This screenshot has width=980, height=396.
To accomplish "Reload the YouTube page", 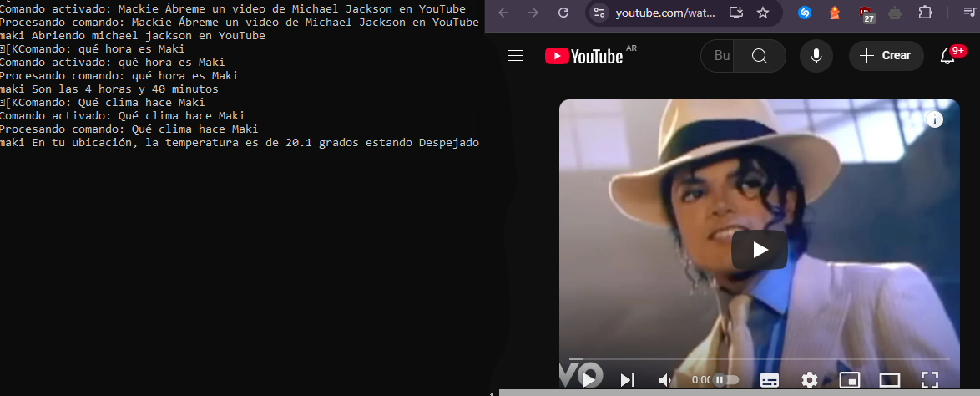I will pyautogui.click(x=563, y=13).
